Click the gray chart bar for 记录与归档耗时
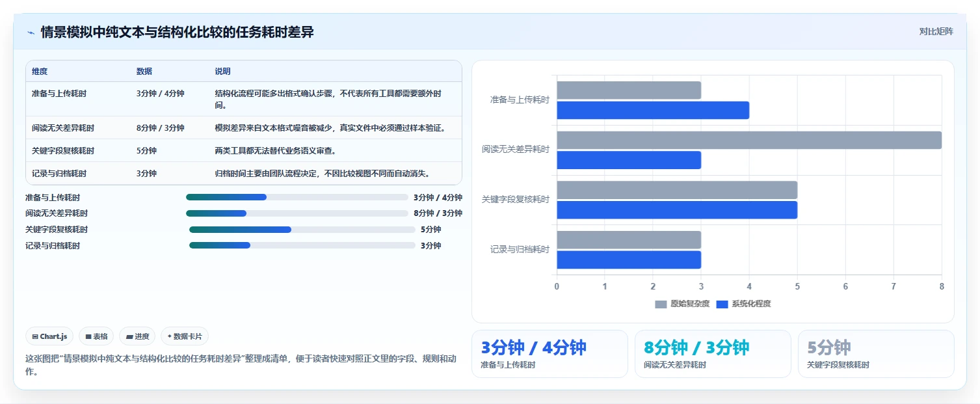This screenshot has width=980, height=404. [629, 239]
